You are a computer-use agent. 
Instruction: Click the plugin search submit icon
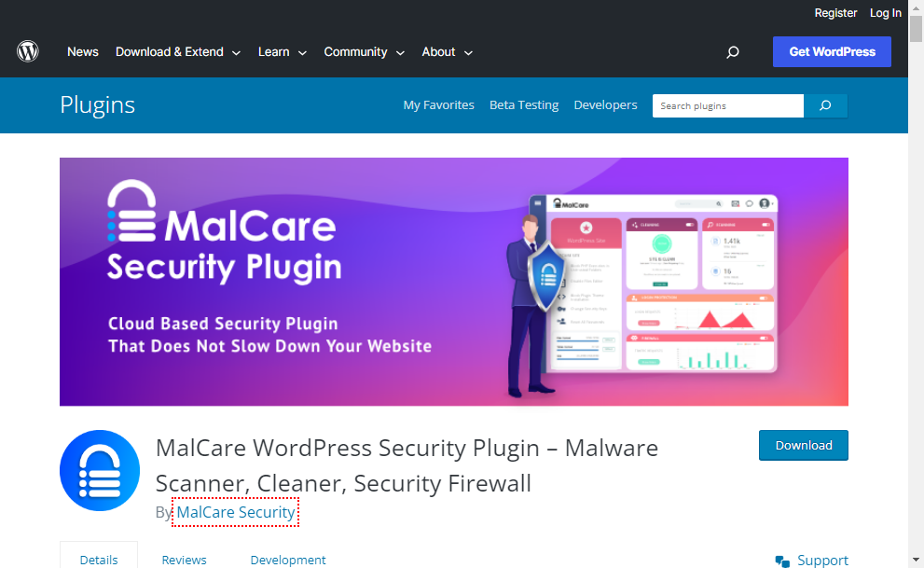pyautogui.click(x=825, y=105)
